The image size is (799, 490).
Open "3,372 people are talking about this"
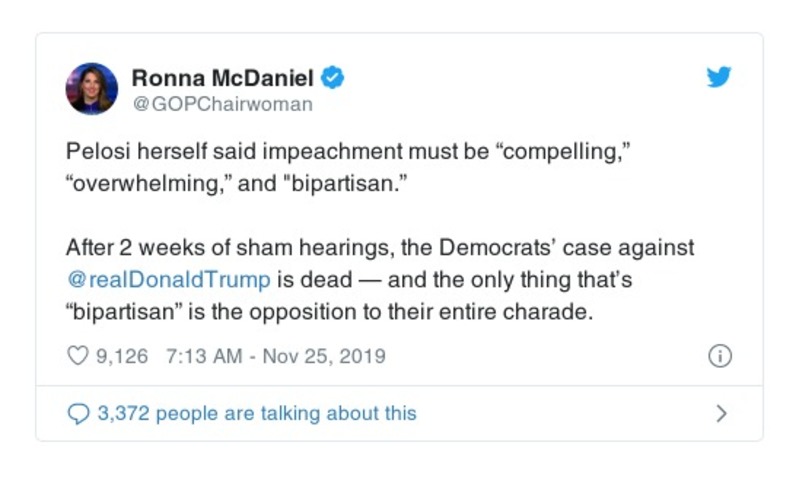point(257,413)
